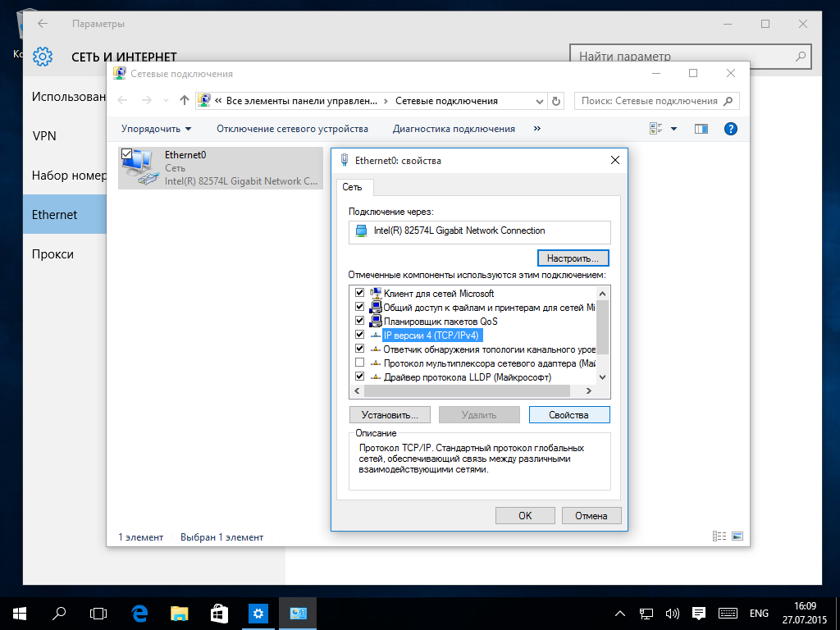Switch input language ENG indicator

tap(759, 614)
